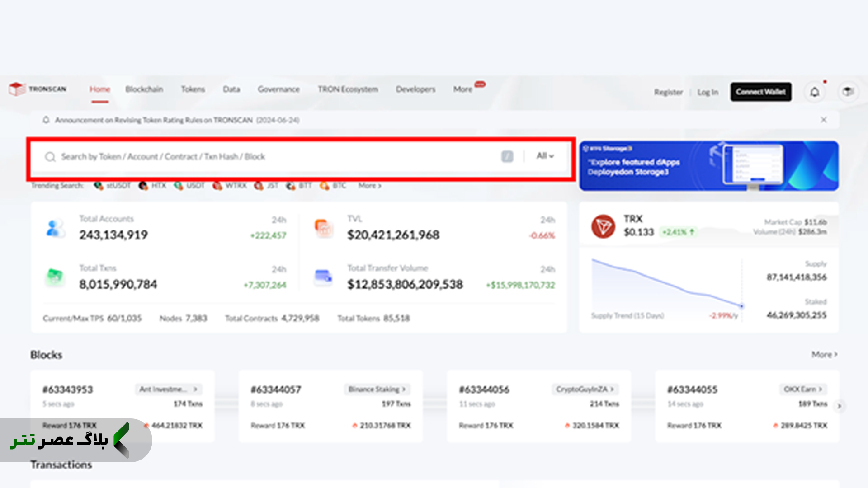Expand More trending searches
The height and width of the screenshot is (488, 868).
point(370,186)
